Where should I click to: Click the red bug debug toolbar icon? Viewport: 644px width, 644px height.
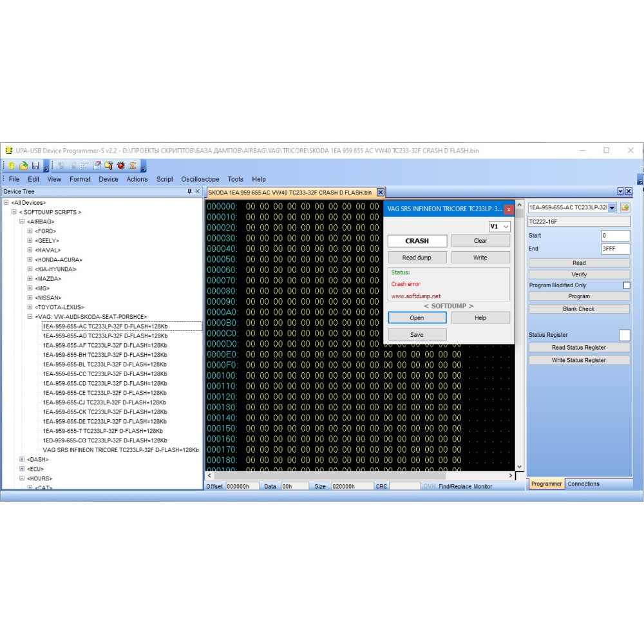point(121,166)
